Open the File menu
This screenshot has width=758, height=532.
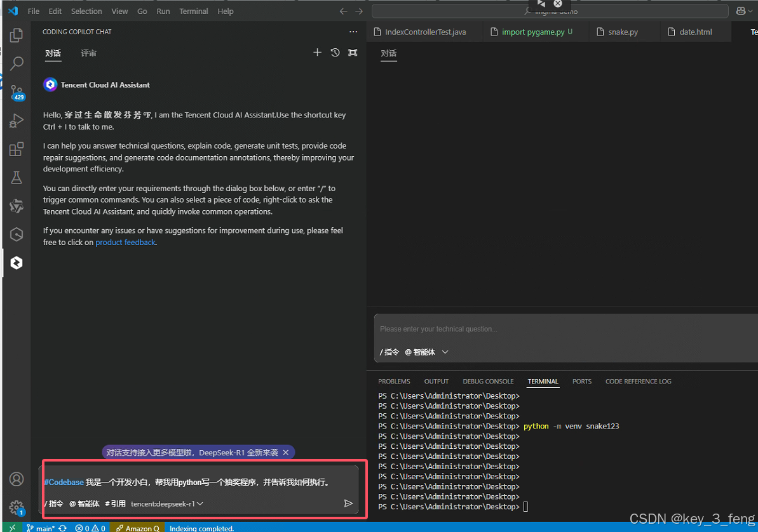click(33, 11)
